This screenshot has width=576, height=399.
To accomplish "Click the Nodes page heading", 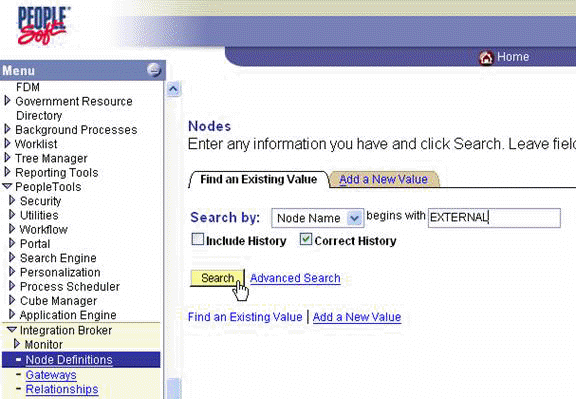I will (x=209, y=126).
